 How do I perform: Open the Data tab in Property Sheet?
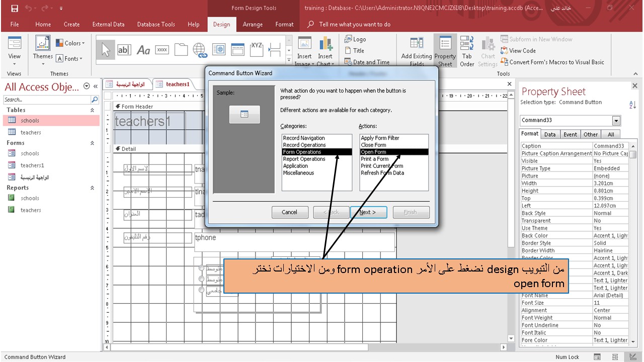[550, 134]
